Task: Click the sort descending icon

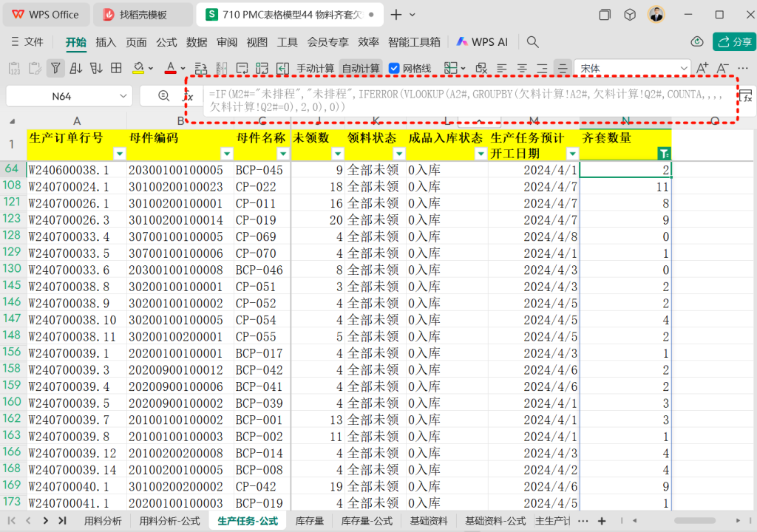Action: pyautogui.click(x=96, y=68)
